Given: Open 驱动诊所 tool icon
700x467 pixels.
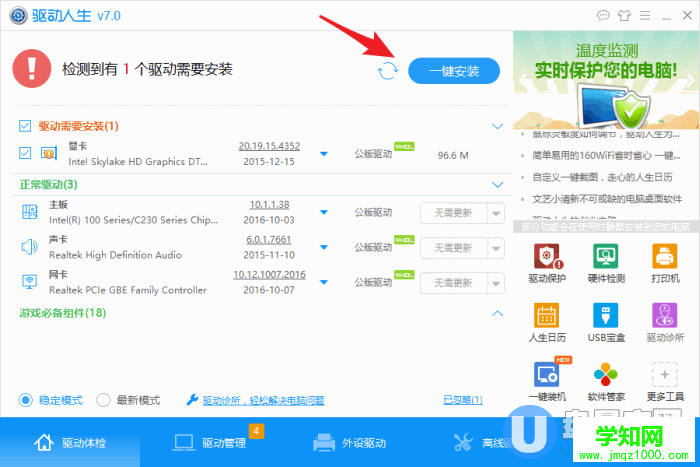Looking at the screenshot, I should [x=665, y=315].
